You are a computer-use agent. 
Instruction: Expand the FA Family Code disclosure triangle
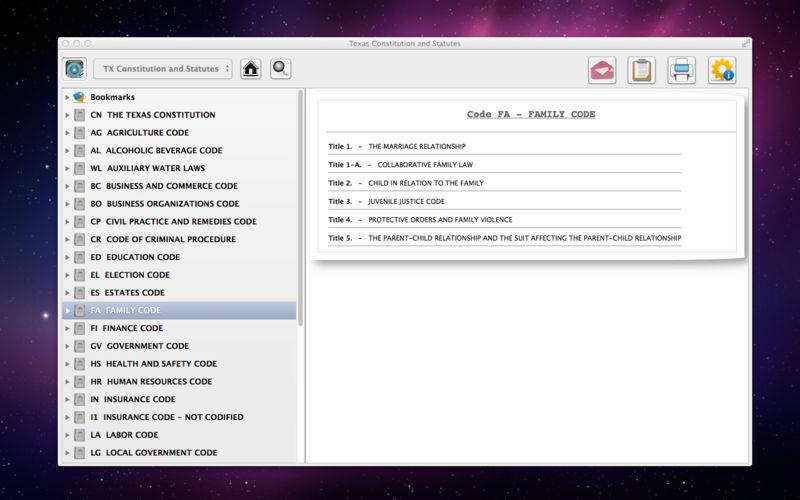point(67,311)
